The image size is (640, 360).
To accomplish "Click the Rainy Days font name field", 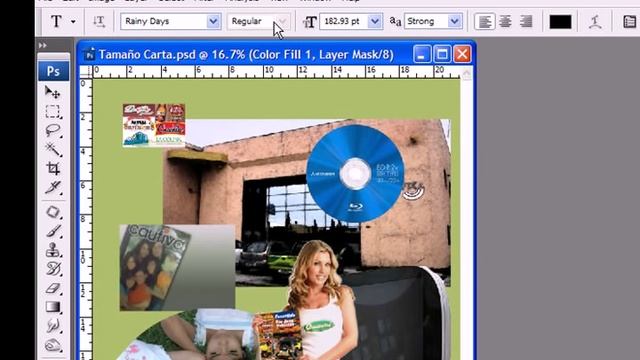I will pyautogui.click(x=164, y=21).
